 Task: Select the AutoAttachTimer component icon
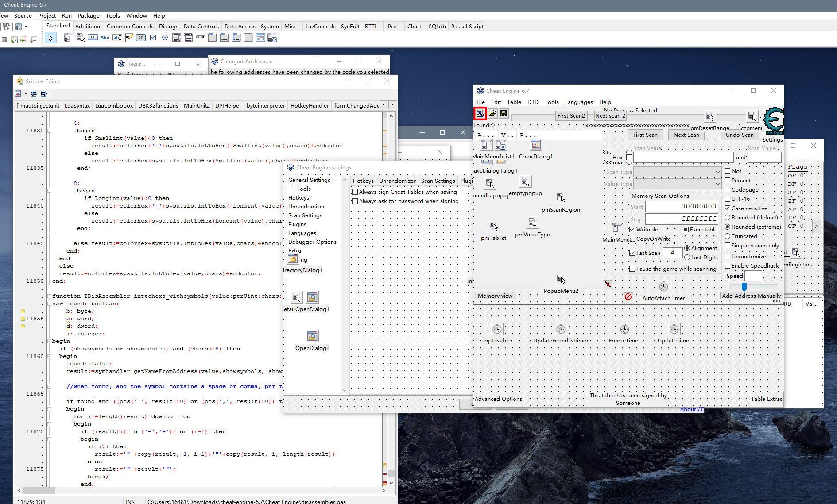coord(663,286)
